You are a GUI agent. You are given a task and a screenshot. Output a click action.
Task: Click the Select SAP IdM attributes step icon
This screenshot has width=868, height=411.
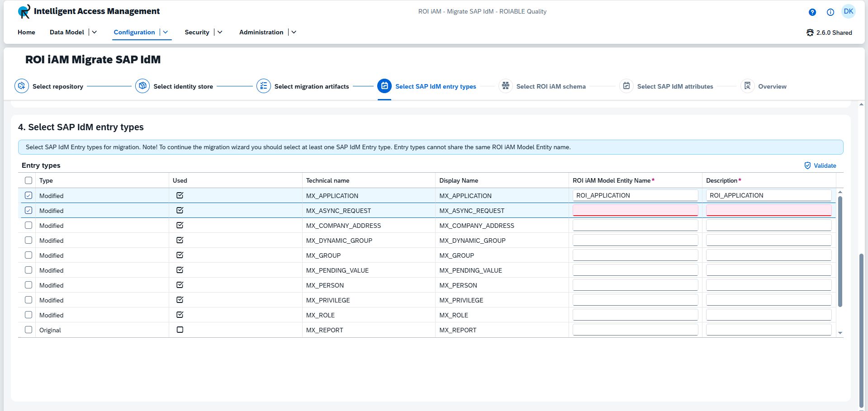[x=626, y=86]
